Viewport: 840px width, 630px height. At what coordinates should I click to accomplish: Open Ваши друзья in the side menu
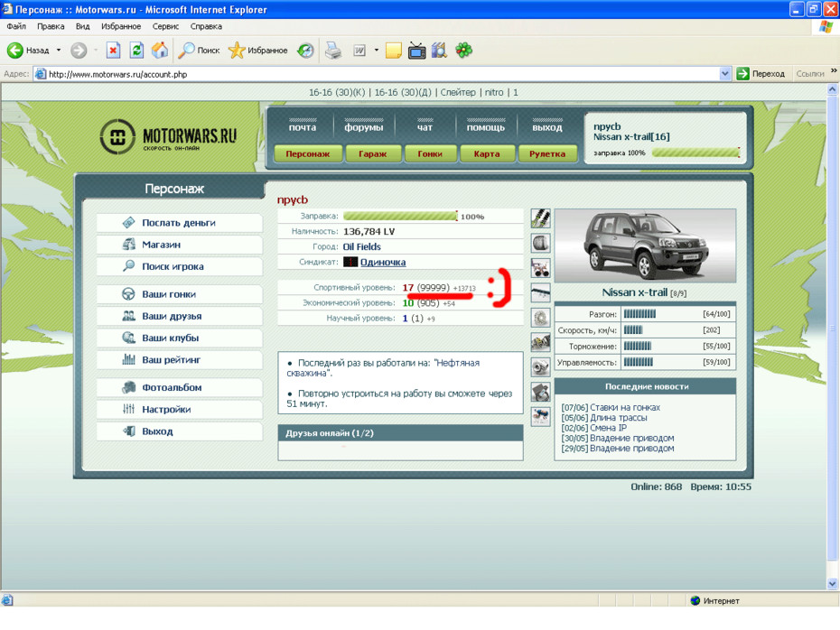pyautogui.click(x=180, y=316)
